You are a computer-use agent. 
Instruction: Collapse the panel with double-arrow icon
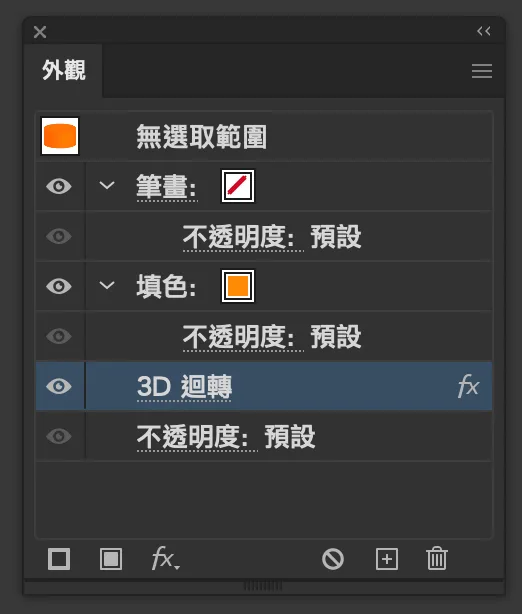point(484,31)
